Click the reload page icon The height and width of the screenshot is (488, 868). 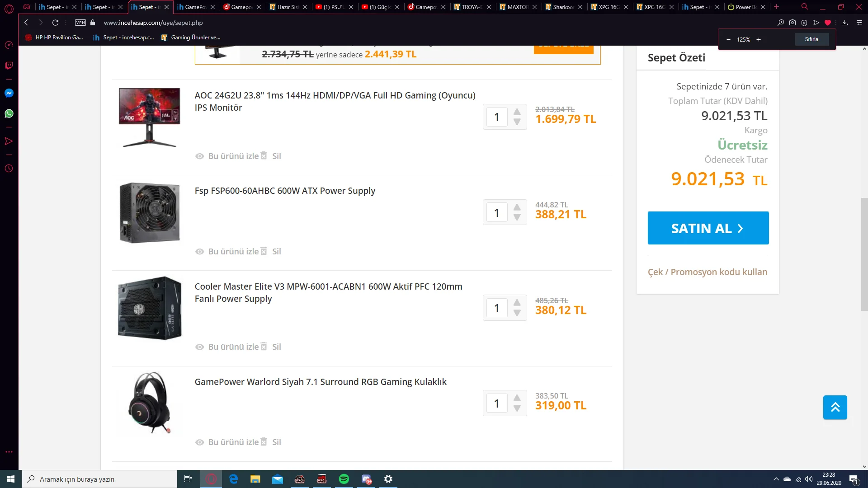(x=55, y=23)
